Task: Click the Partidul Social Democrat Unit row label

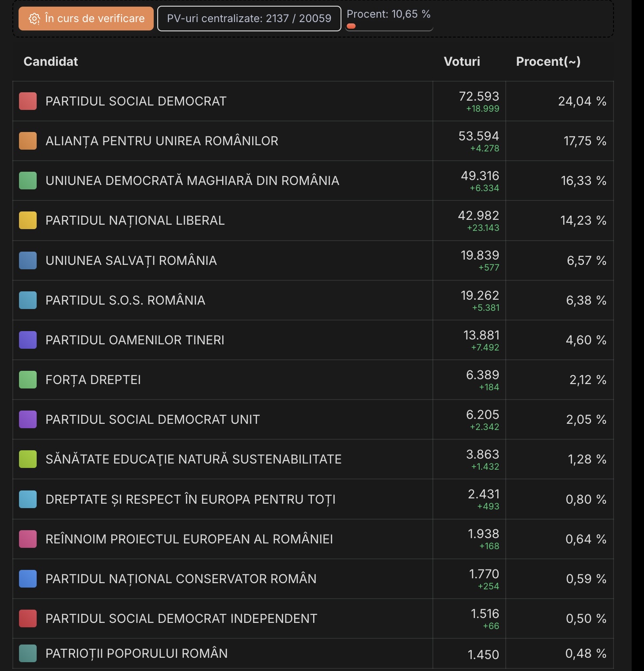Action: [x=152, y=419]
